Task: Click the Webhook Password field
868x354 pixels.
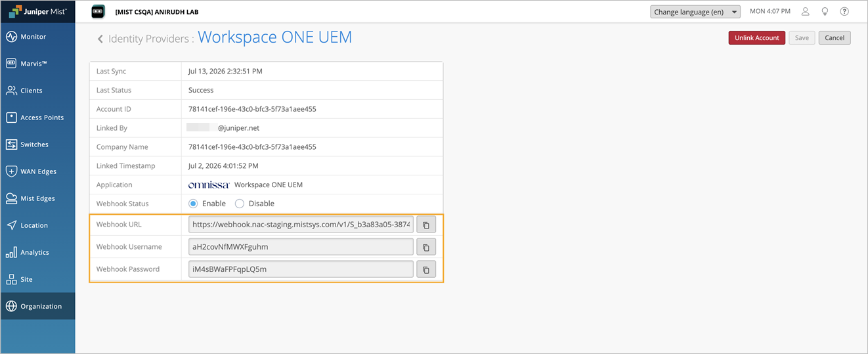Action: coord(301,269)
